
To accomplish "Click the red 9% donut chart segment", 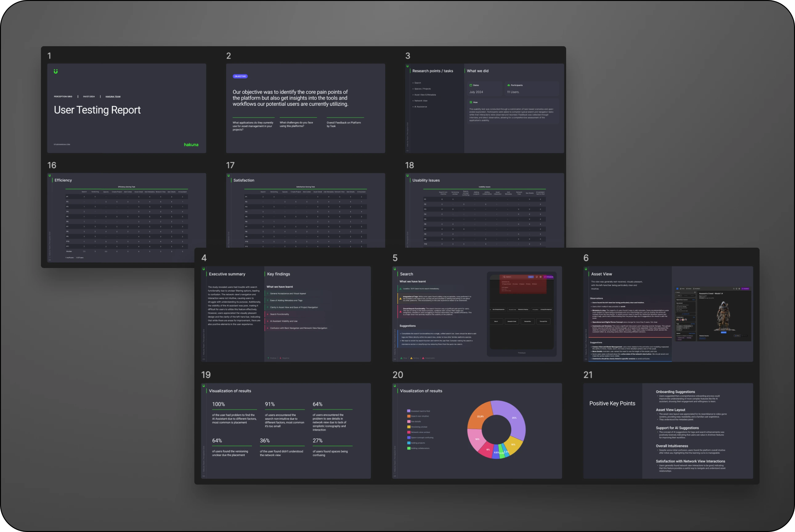I will pos(487,450).
